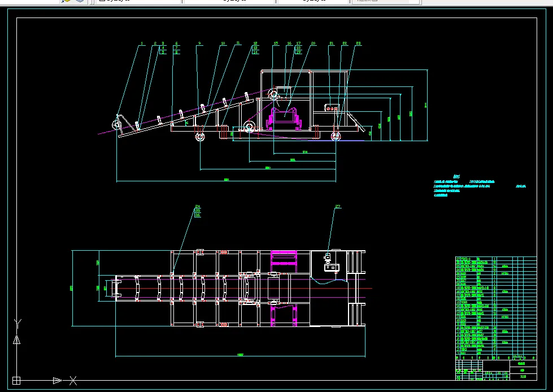Select part balloon number 17

298,43
